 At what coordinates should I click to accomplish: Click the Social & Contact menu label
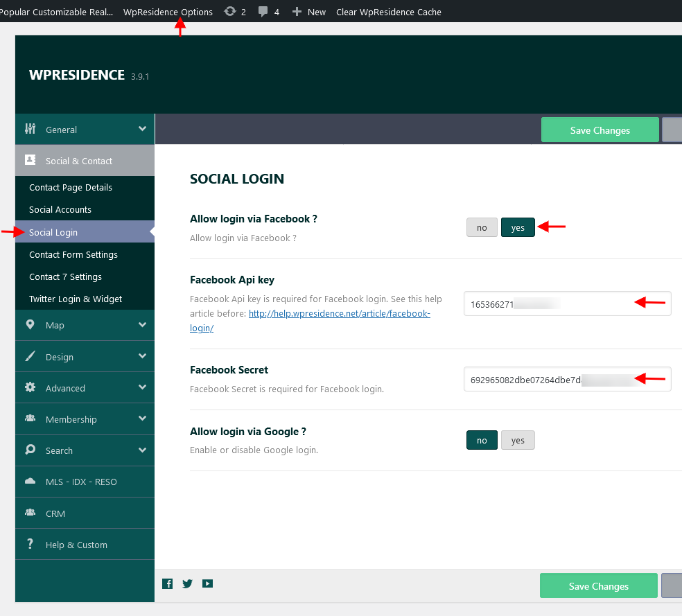[79, 161]
